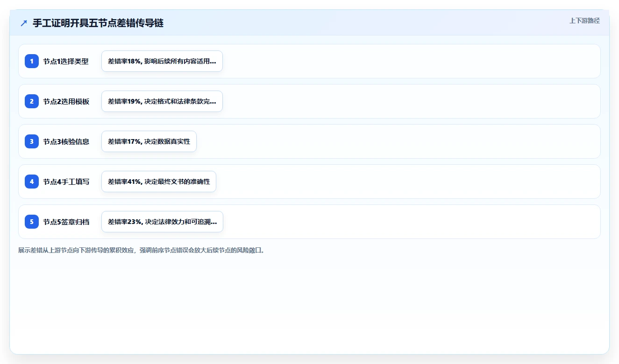Open the 差错率18% detail chip
Image resolution: width=619 pixels, height=364 pixels.
pyautogui.click(x=162, y=61)
